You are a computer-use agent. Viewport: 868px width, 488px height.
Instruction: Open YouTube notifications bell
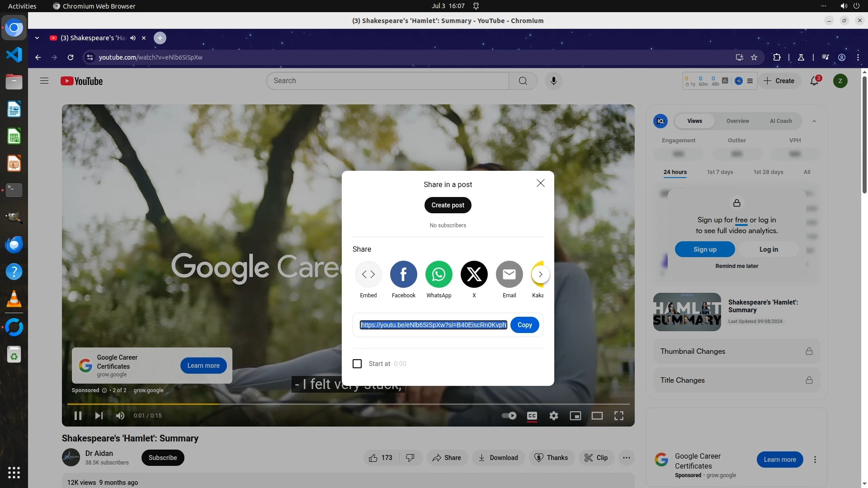coord(814,81)
